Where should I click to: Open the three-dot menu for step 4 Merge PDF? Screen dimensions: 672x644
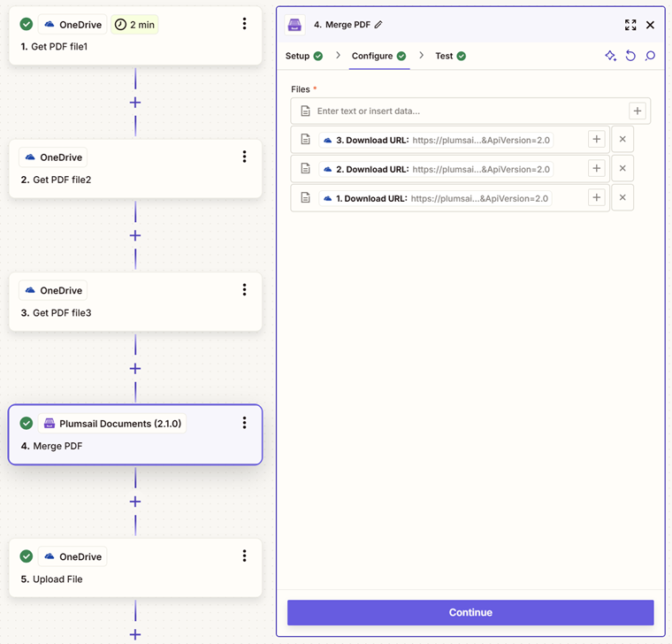tap(244, 423)
